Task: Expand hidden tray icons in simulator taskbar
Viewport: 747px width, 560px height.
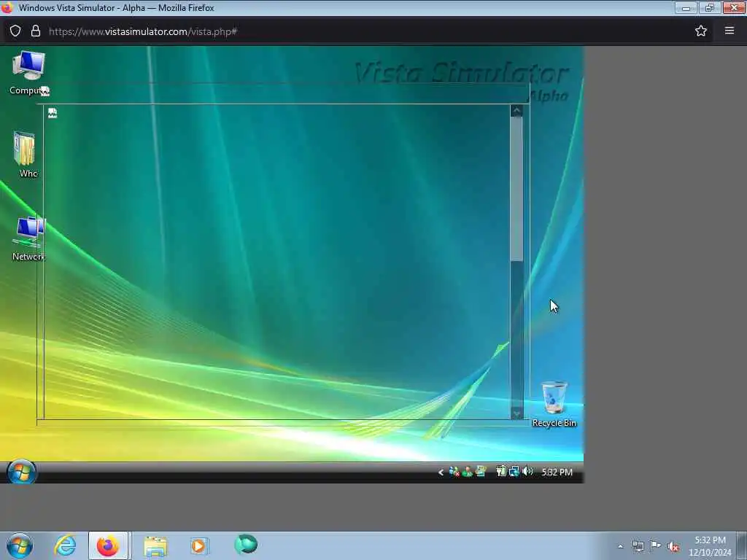Action: [x=441, y=472]
